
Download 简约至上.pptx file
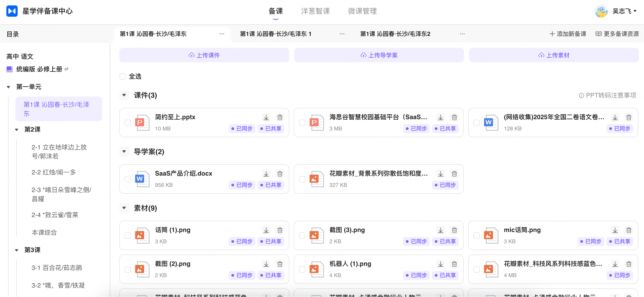(266, 117)
